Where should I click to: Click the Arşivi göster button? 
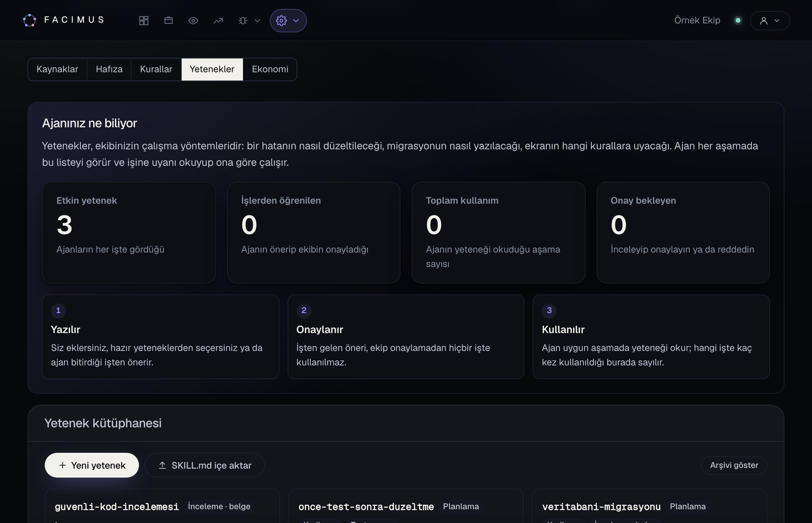734,465
